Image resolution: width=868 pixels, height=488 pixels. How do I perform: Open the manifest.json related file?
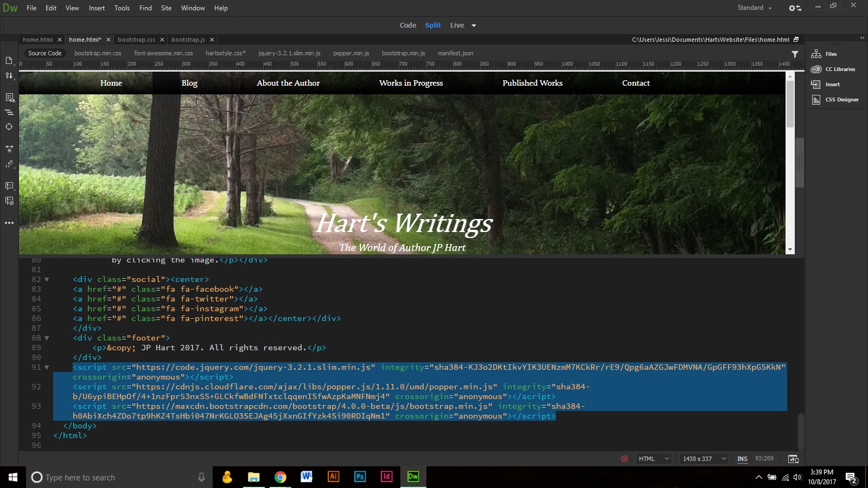[456, 53]
